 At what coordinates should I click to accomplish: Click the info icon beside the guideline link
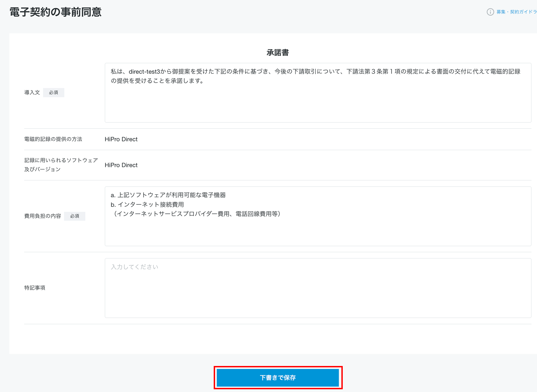tap(490, 12)
